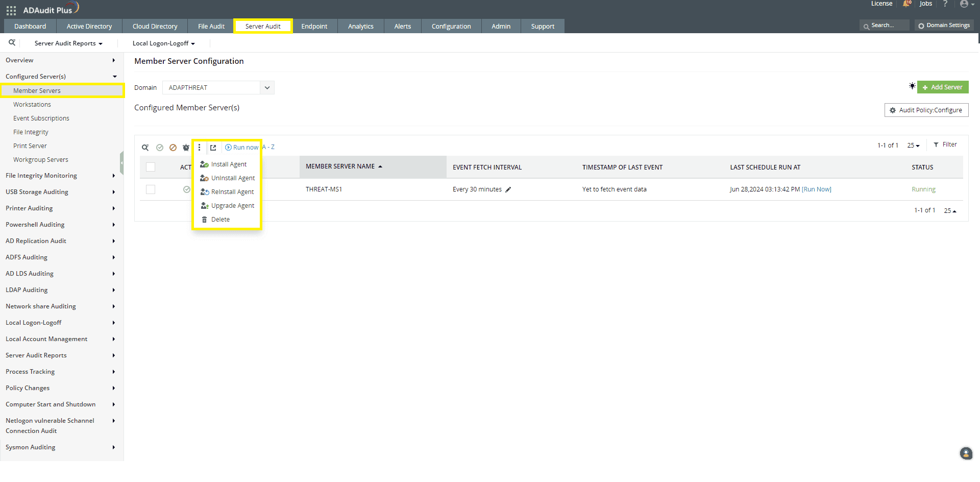
Task: Click the THREAT-MS1 server name
Action: [x=324, y=189]
